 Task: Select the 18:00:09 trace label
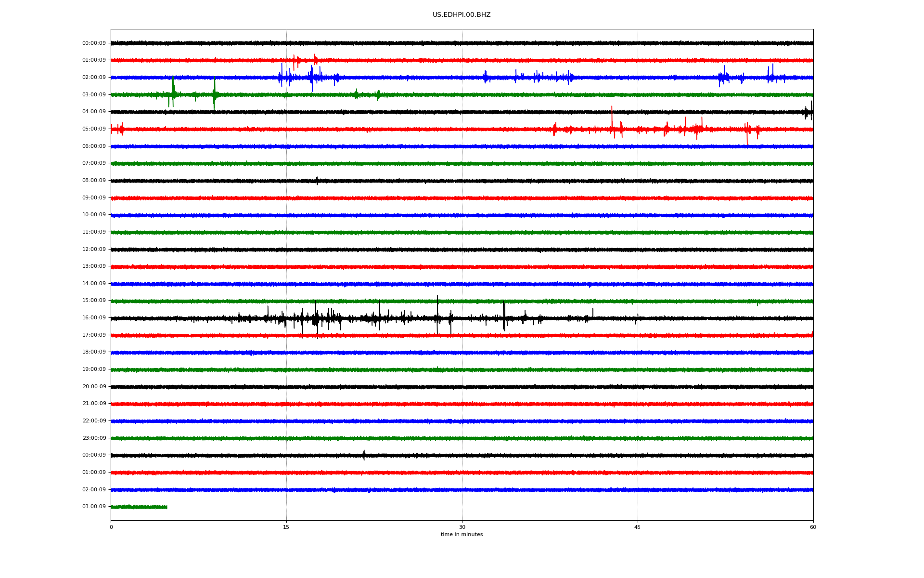94,352
